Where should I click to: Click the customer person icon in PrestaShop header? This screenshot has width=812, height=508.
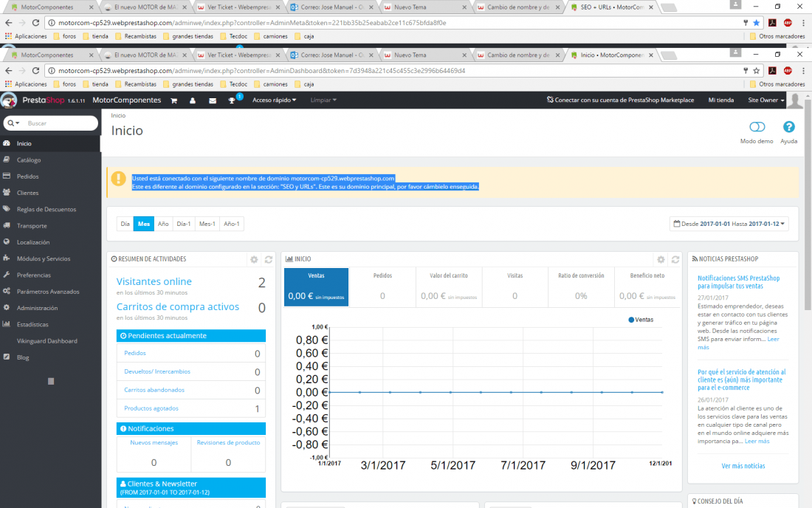193,100
